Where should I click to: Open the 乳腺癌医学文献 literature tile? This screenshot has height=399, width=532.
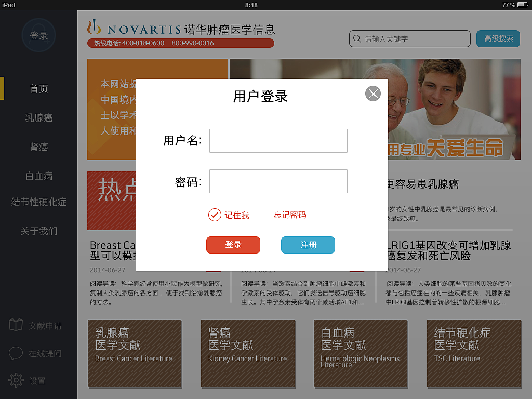coord(135,354)
